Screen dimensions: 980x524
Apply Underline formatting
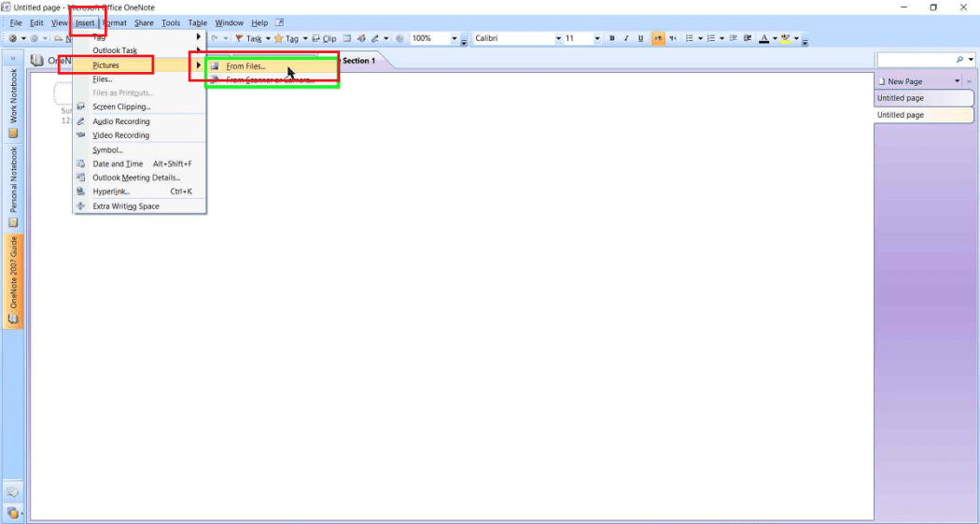640,38
